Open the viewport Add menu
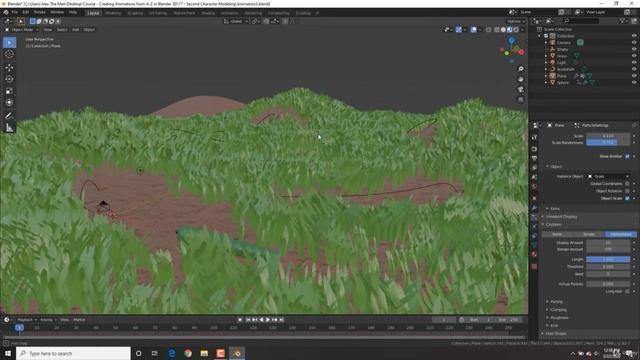 76,30
